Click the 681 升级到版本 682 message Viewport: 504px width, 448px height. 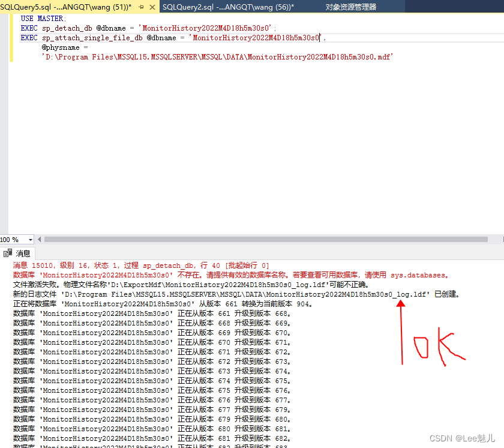click(152, 438)
